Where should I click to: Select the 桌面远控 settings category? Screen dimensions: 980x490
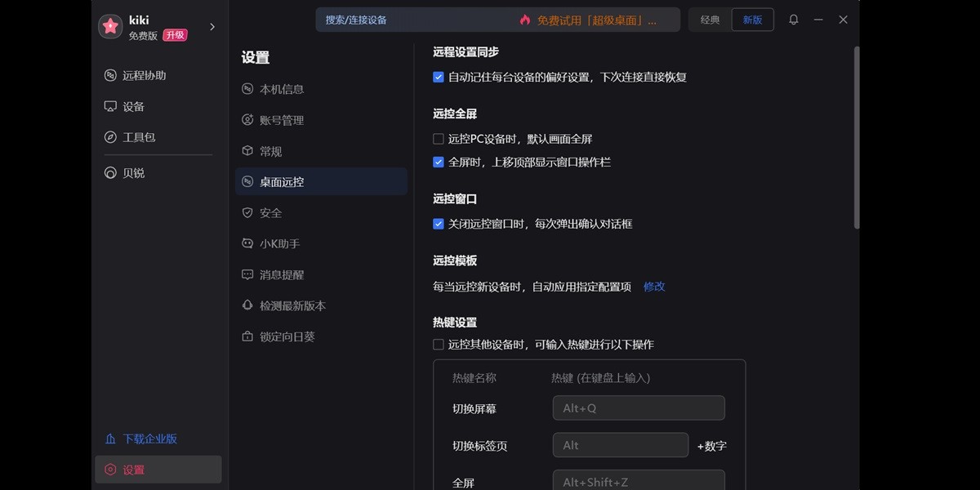[x=280, y=181]
